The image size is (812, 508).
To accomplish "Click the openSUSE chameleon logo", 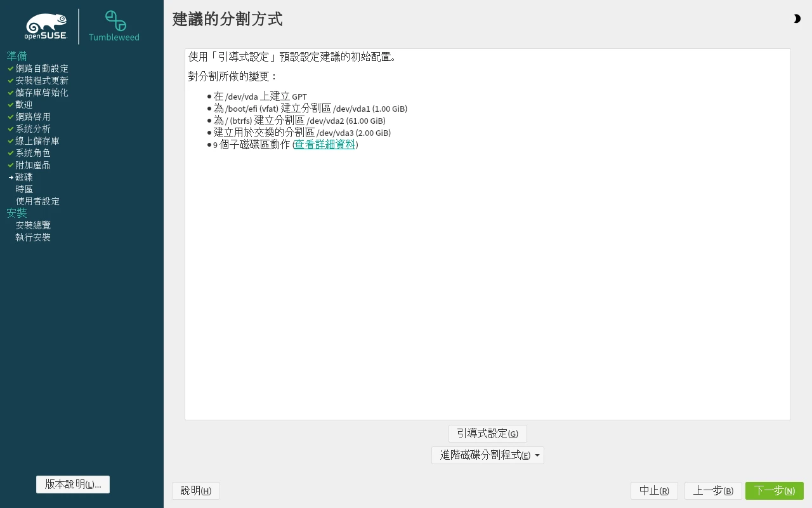I will pos(46,26).
